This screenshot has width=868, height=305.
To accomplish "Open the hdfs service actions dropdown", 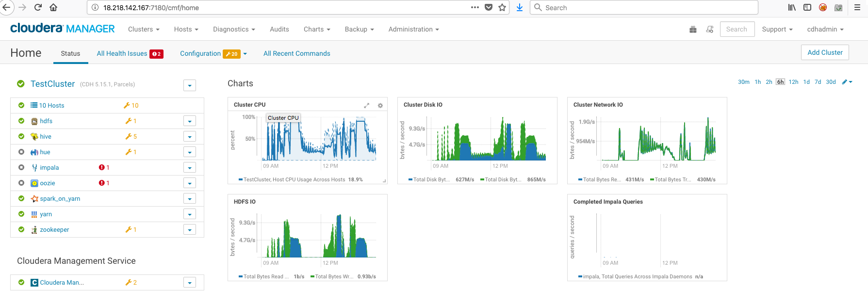I will pyautogui.click(x=190, y=121).
